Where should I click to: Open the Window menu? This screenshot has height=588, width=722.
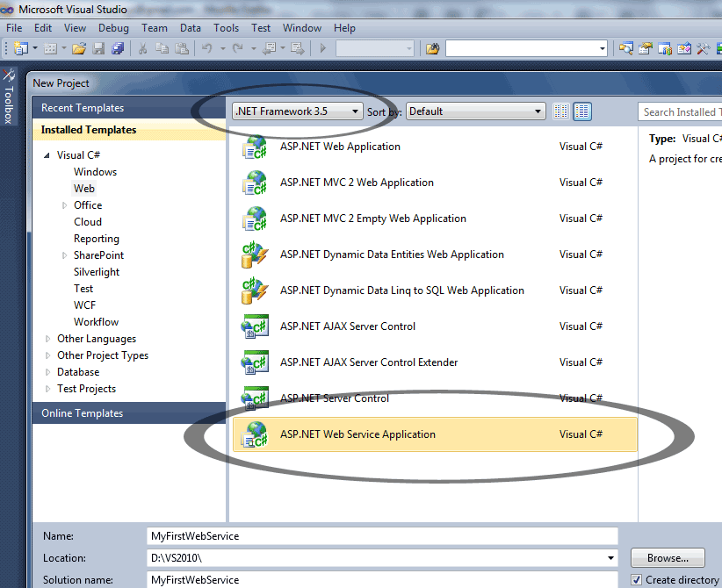click(302, 28)
